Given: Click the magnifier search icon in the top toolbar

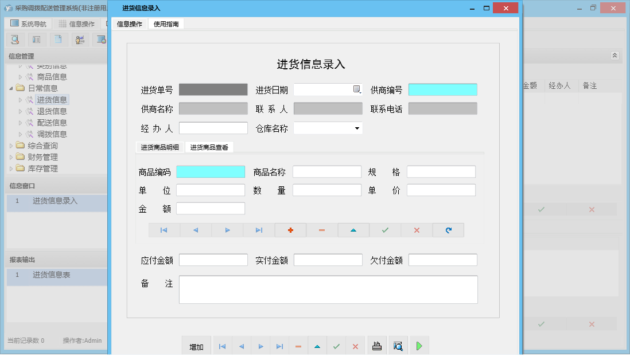Looking at the screenshot, I should point(15,39).
